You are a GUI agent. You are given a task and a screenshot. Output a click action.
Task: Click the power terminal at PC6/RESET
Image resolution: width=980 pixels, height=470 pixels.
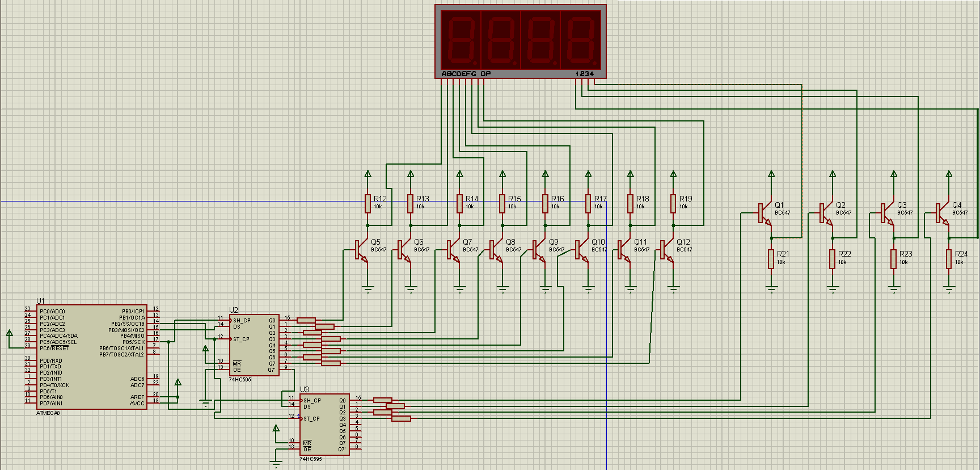(x=10, y=334)
